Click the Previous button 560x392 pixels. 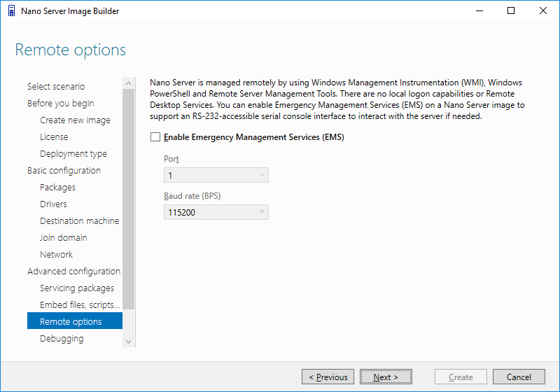click(328, 377)
